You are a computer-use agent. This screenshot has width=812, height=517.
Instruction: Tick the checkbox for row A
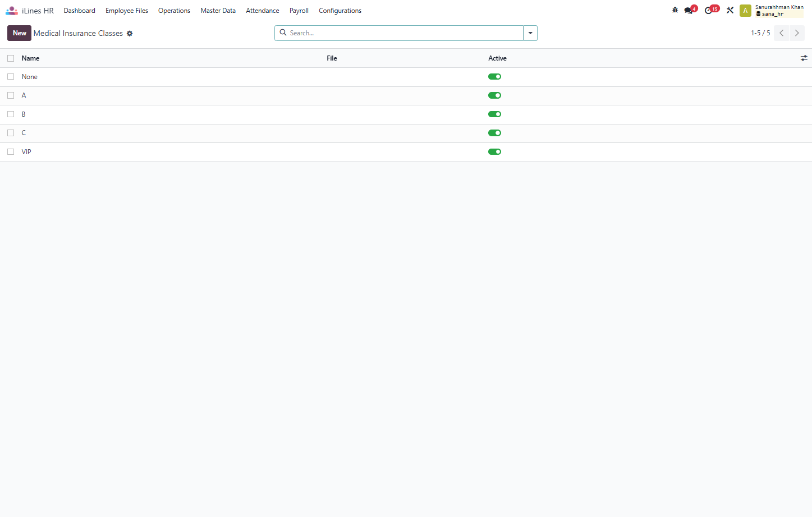tap(11, 95)
